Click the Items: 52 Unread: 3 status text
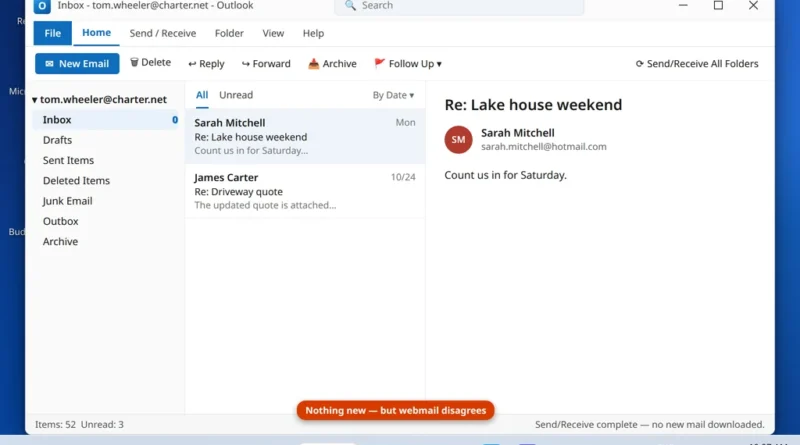The width and height of the screenshot is (800, 445). [x=79, y=425]
